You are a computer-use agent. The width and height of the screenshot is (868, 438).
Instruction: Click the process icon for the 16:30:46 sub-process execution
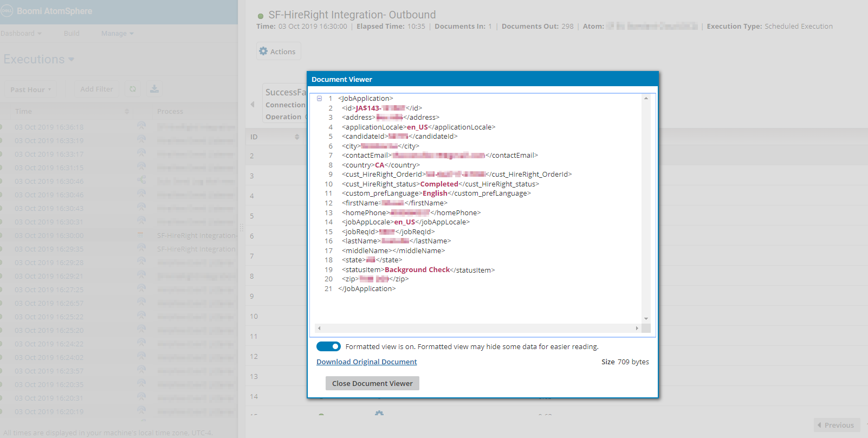[x=141, y=180]
